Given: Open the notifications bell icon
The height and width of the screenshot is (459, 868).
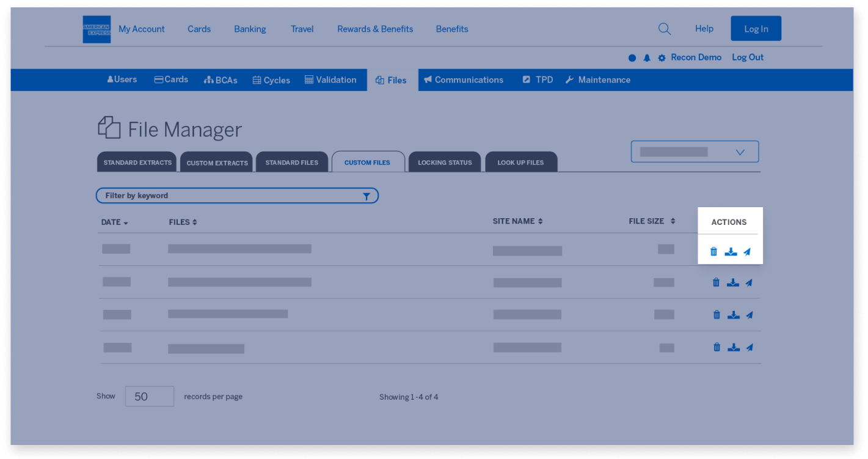Looking at the screenshot, I should tap(647, 57).
